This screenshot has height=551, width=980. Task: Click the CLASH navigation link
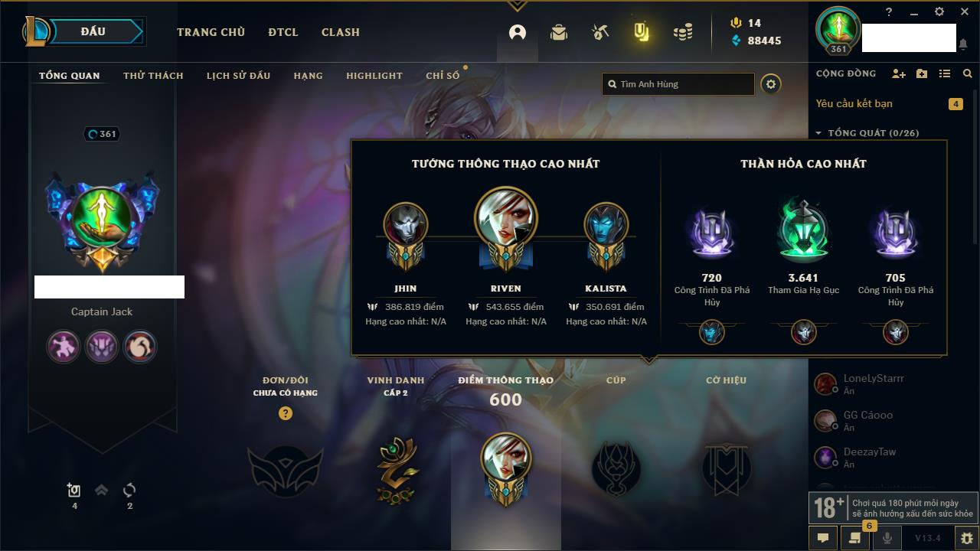341,32
